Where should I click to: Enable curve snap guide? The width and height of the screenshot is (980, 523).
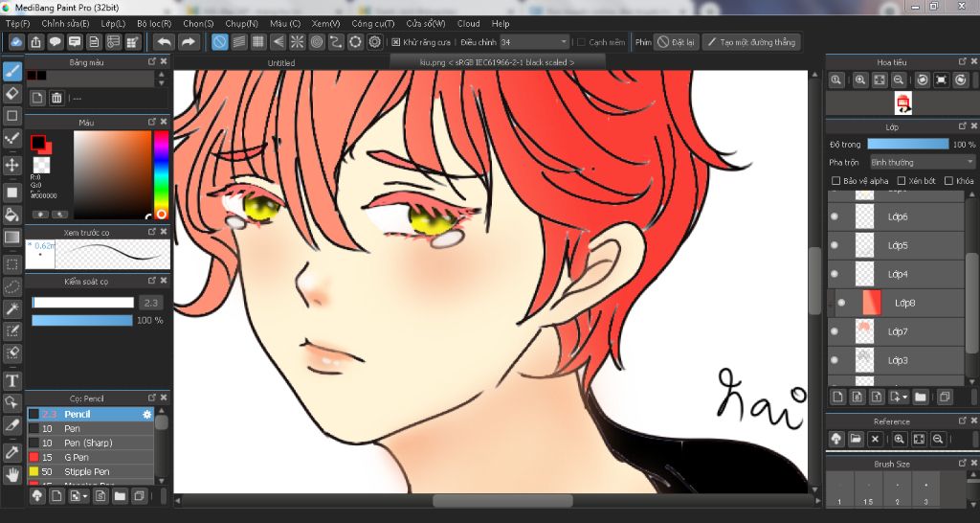click(x=336, y=42)
